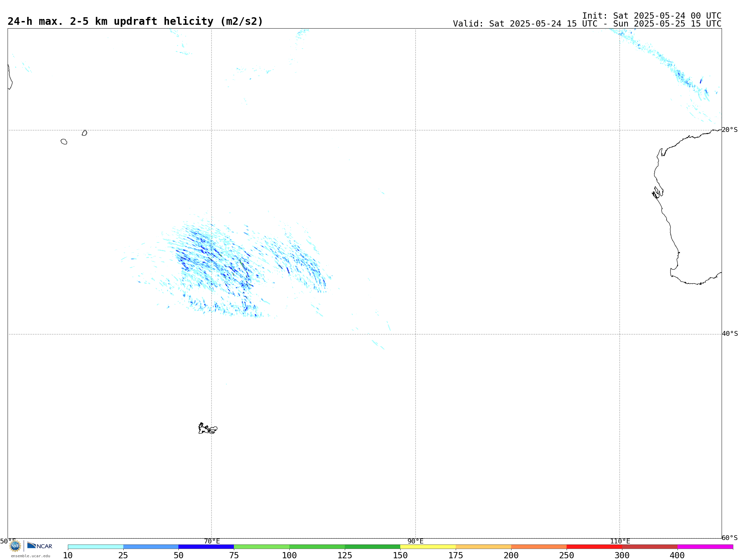Click the 90°E longitude label

point(415,541)
